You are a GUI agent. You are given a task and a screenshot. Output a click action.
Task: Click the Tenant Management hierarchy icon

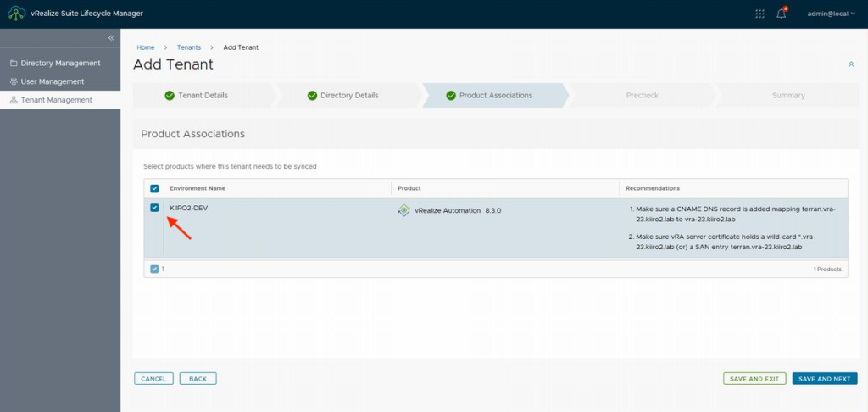click(x=14, y=100)
